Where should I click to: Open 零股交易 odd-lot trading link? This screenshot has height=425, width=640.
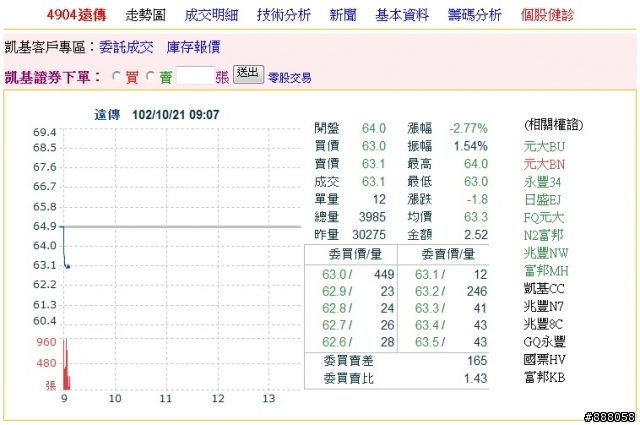pos(290,78)
